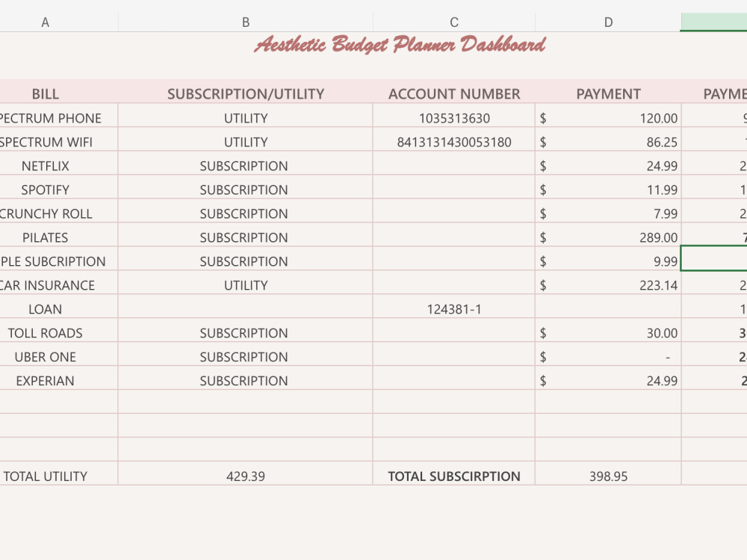Click the Aesthetic Budget Planner Dashboard title

coord(400,44)
